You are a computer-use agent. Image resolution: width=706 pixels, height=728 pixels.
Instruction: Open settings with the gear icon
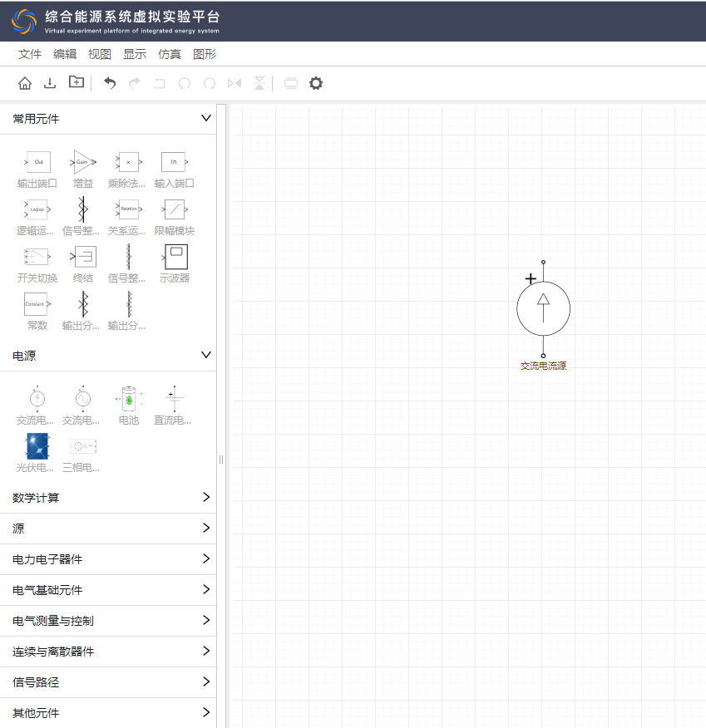click(x=316, y=83)
